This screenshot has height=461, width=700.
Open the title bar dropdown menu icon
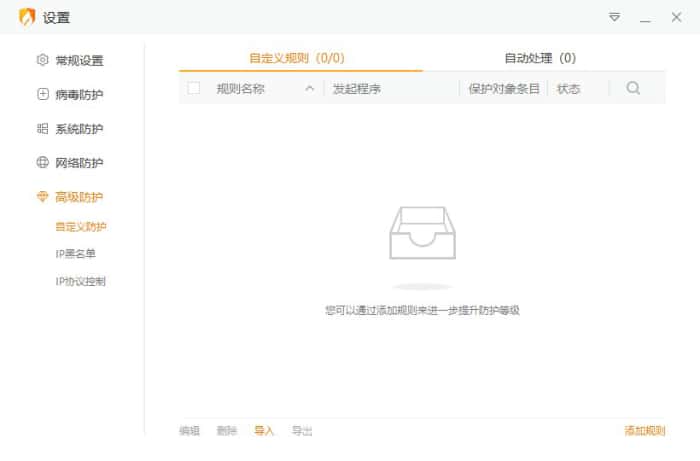tap(614, 17)
